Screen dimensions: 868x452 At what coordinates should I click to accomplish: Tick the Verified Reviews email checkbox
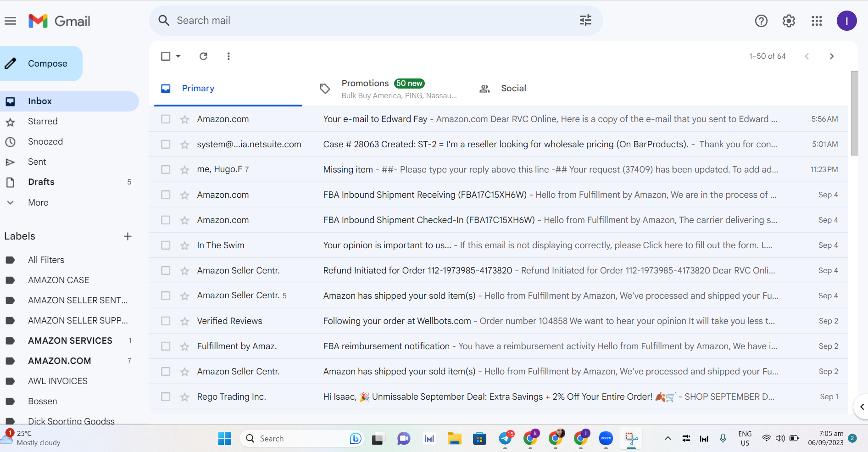(x=166, y=321)
